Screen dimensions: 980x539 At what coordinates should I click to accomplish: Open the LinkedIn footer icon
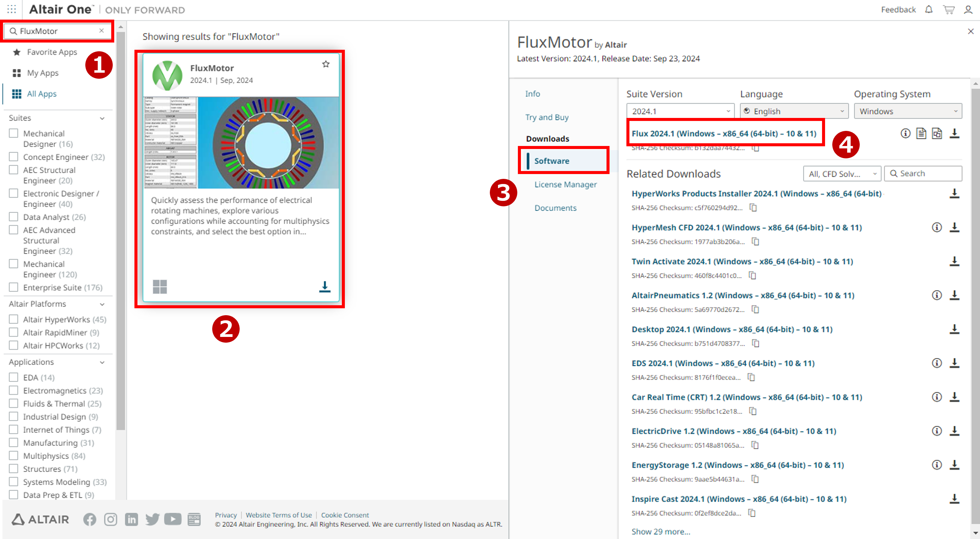(x=131, y=519)
